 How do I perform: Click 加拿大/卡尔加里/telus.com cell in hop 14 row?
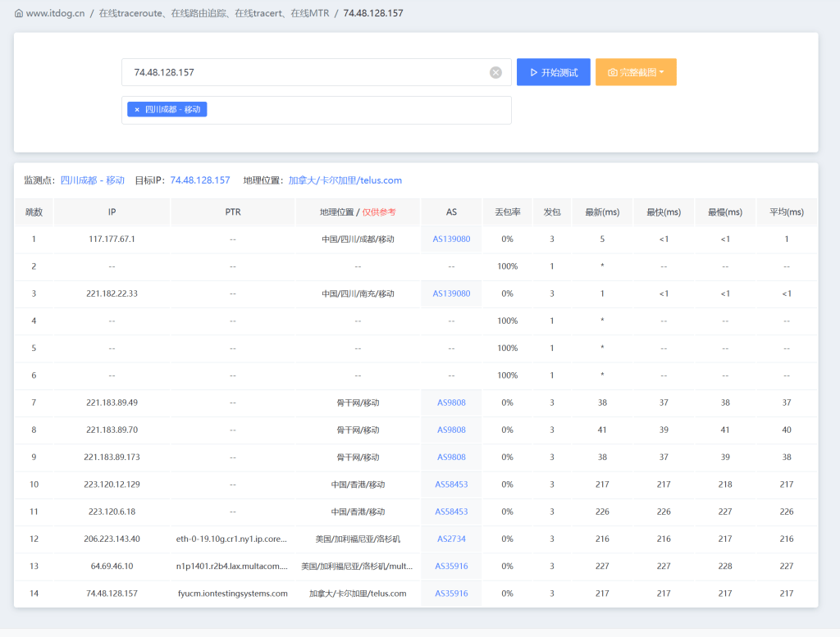click(x=358, y=594)
